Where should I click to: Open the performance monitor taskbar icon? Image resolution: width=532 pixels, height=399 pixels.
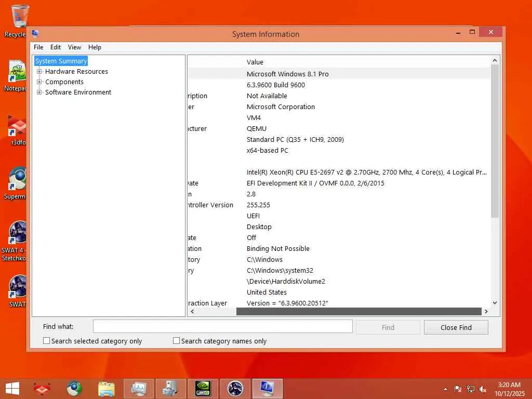click(x=138, y=389)
